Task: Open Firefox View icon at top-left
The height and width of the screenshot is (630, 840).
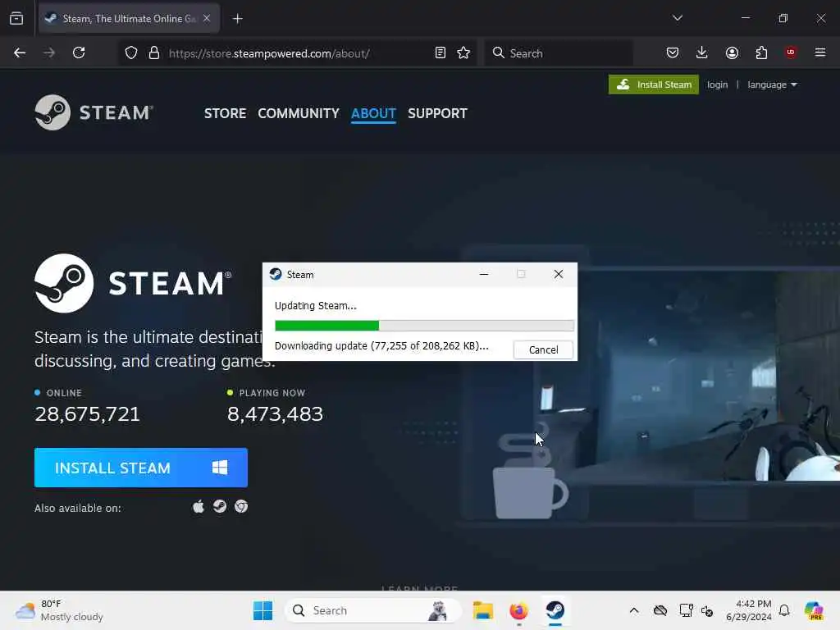Action: pos(16,18)
